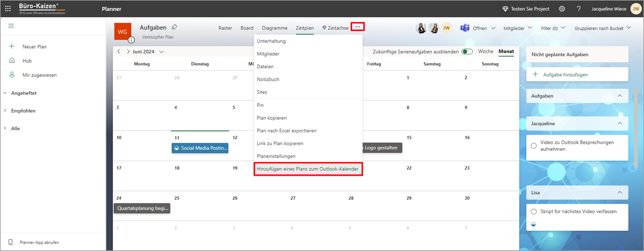Open the Social Media Posting calendar task

tap(200, 148)
